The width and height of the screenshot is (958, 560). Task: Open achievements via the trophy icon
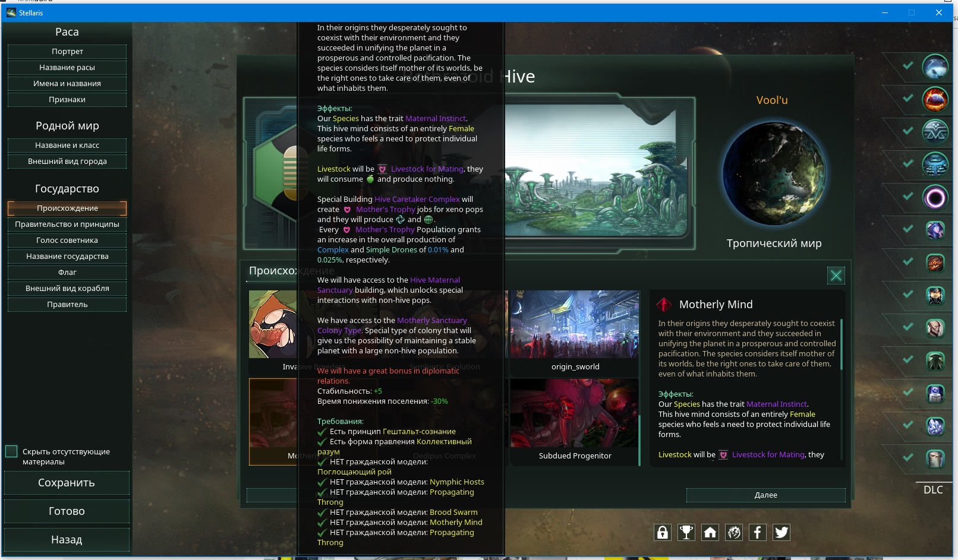tap(686, 533)
